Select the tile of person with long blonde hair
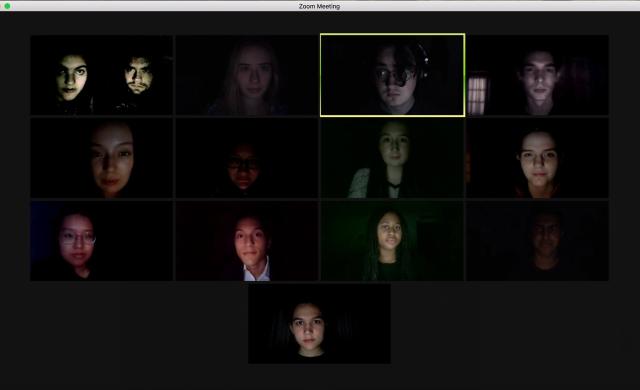The width and height of the screenshot is (640, 390). click(247, 75)
